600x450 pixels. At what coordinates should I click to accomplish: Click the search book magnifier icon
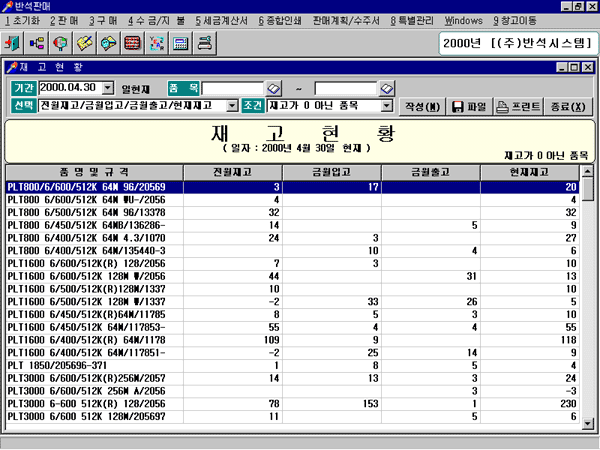(109, 44)
